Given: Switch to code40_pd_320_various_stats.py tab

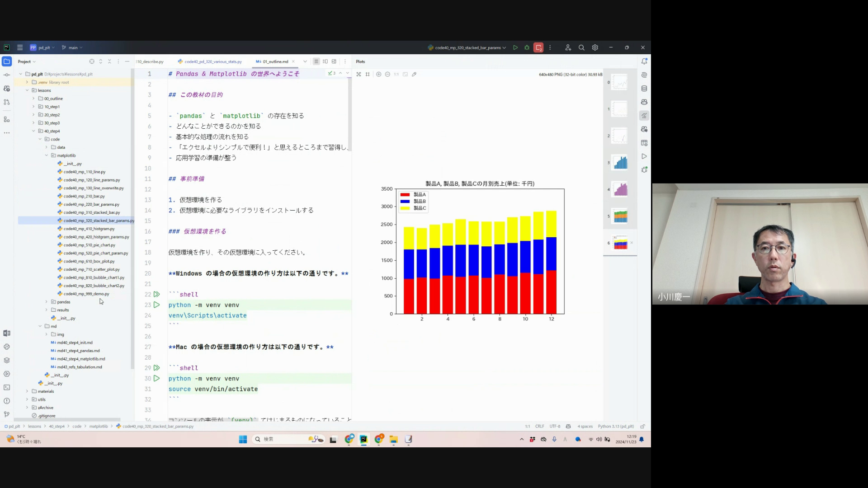Looking at the screenshot, I should coord(212,61).
